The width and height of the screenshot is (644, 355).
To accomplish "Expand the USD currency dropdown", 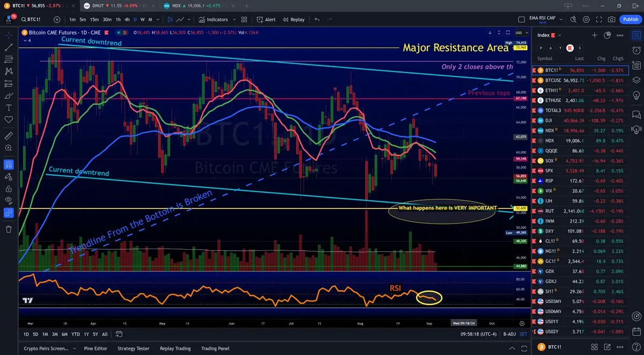I will 521,32.
